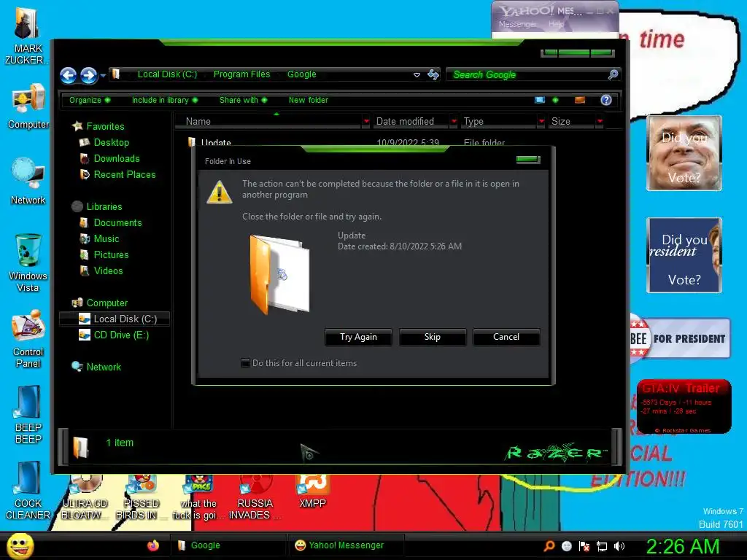
Task: Switch to the Google taskbar button
Action: click(x=228, y=545)
